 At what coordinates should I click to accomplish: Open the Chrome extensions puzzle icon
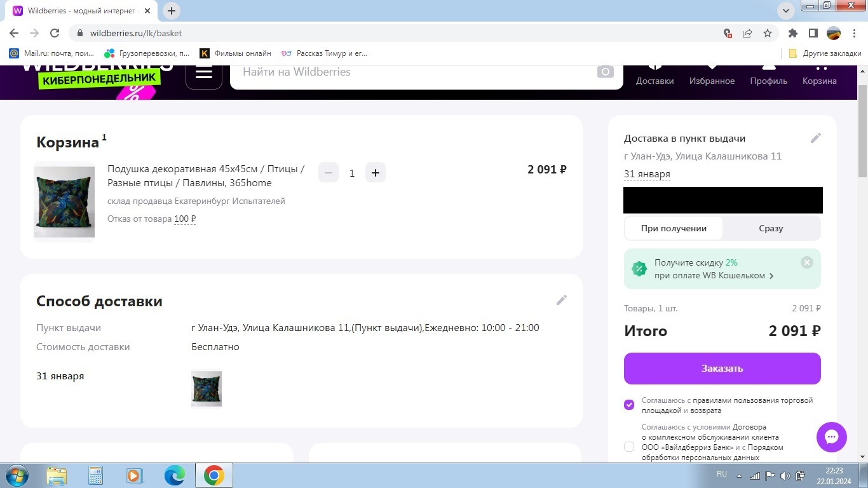793,33
